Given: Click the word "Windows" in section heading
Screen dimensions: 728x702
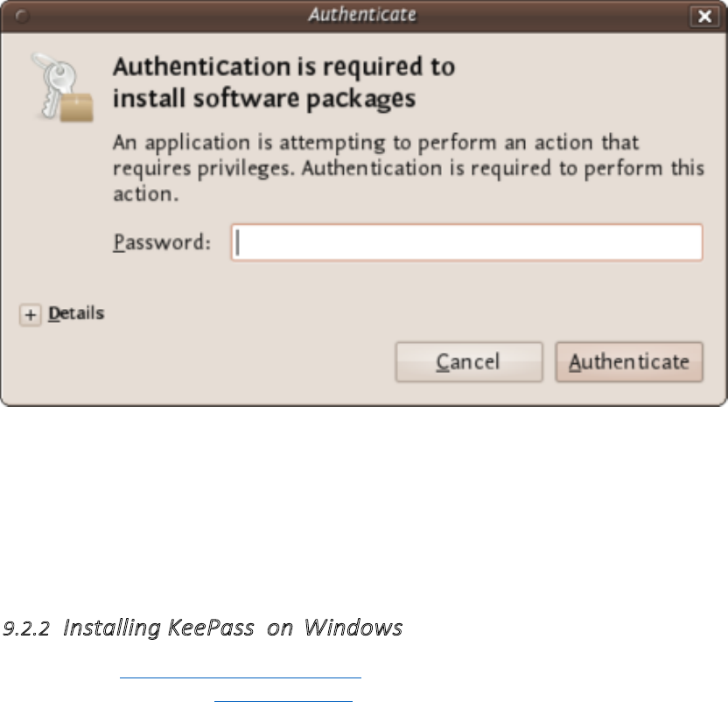Looking at the screenshot, I should coord(353,628).
